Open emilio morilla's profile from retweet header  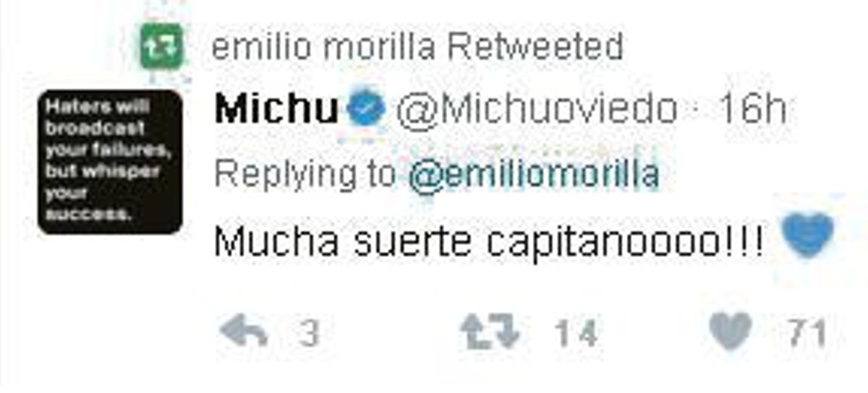pos(323,48)
